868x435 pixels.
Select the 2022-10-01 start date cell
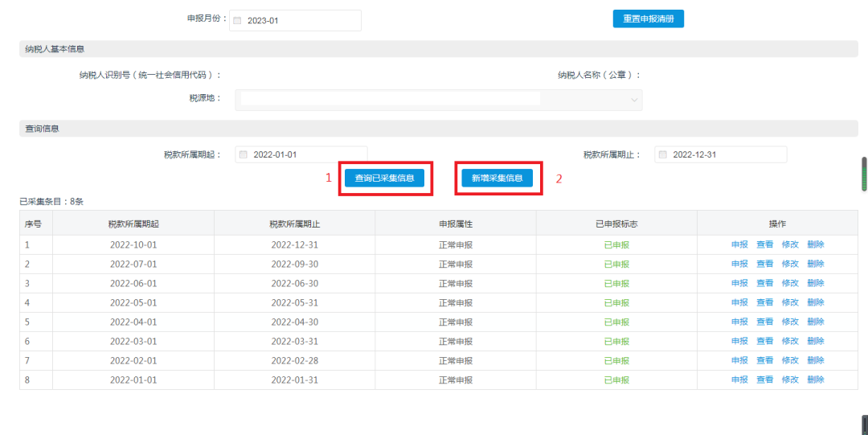click(x=133, y=245)
